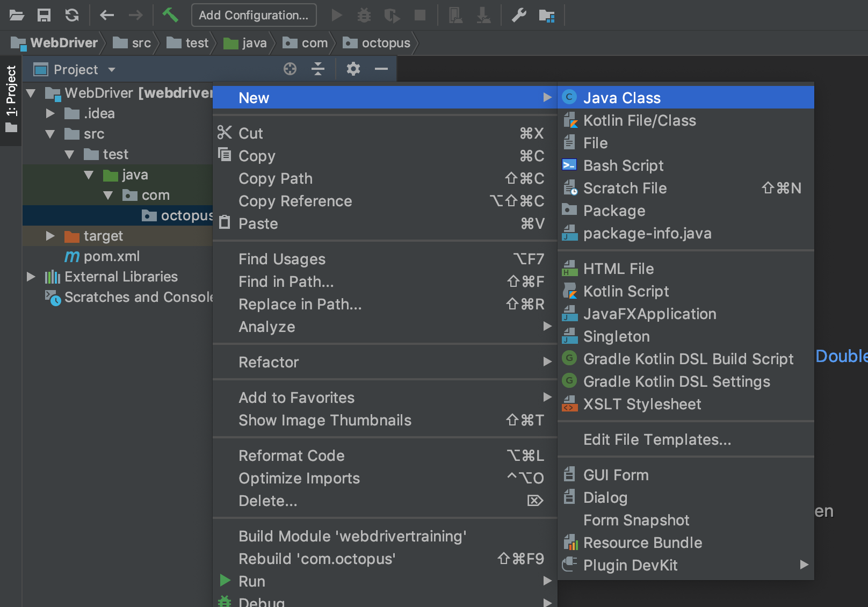Open Project Structure from the toolbar
868x607 pixels.
546,16
